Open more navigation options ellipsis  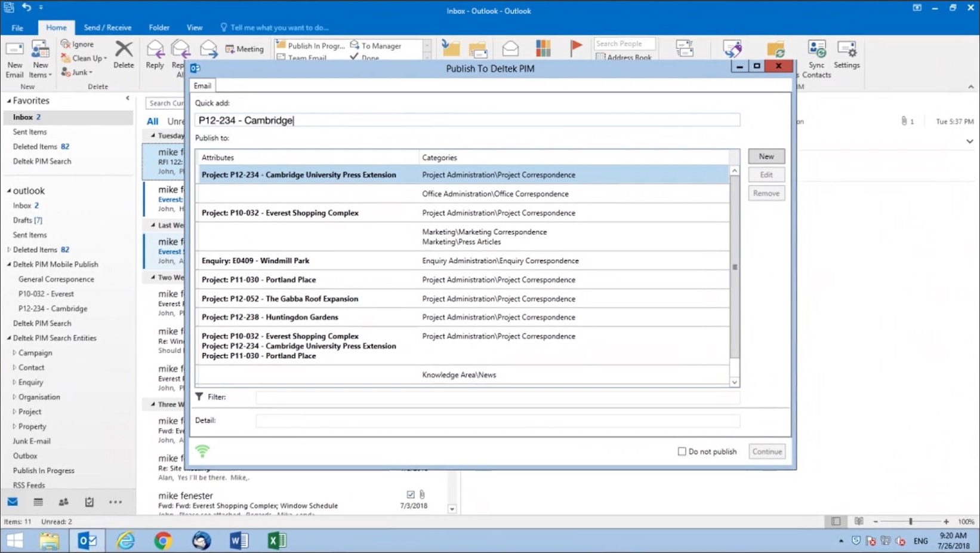pos(115,502)
